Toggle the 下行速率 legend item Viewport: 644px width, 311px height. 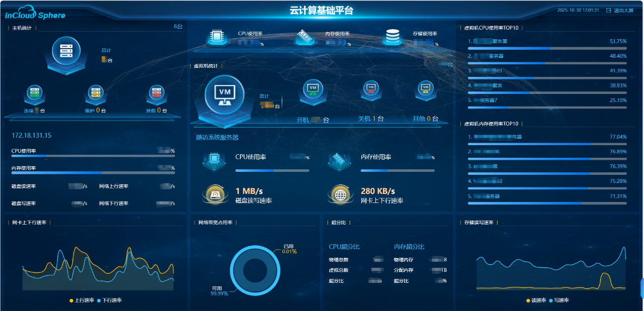pyautogui.click(x=109, y=300)
